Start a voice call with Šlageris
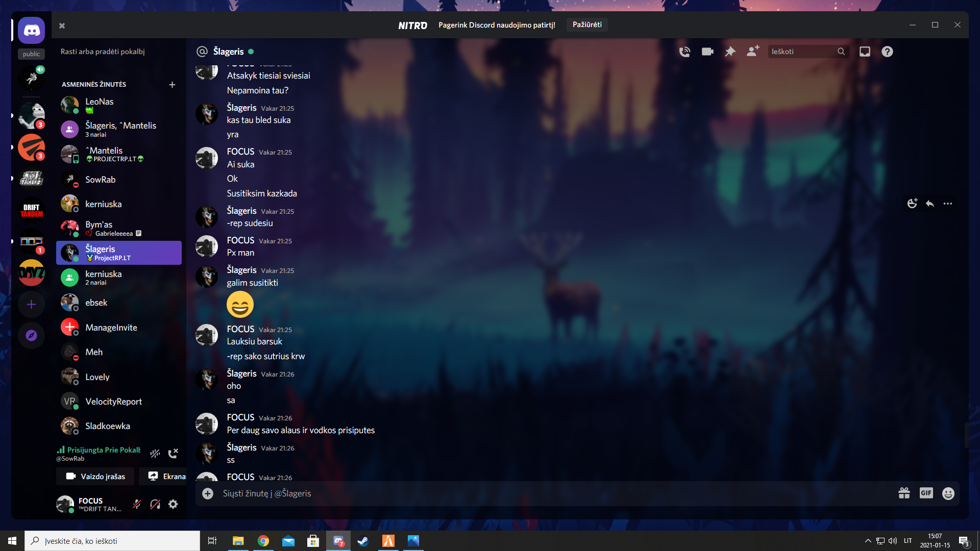 coord(685,52)
